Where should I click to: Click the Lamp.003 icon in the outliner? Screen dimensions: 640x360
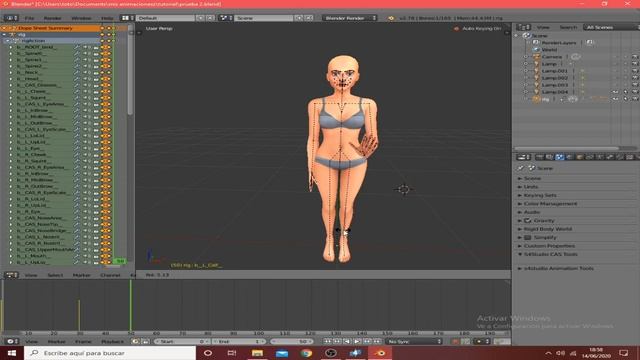537,85
